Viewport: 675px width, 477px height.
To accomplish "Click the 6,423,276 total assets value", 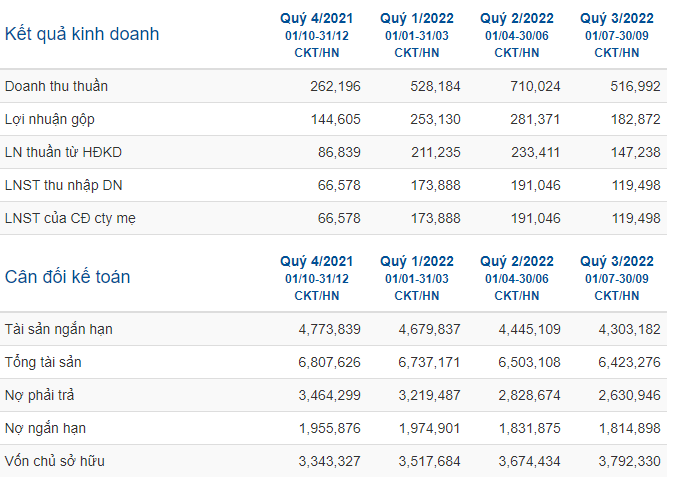I will tap(629, 362).
